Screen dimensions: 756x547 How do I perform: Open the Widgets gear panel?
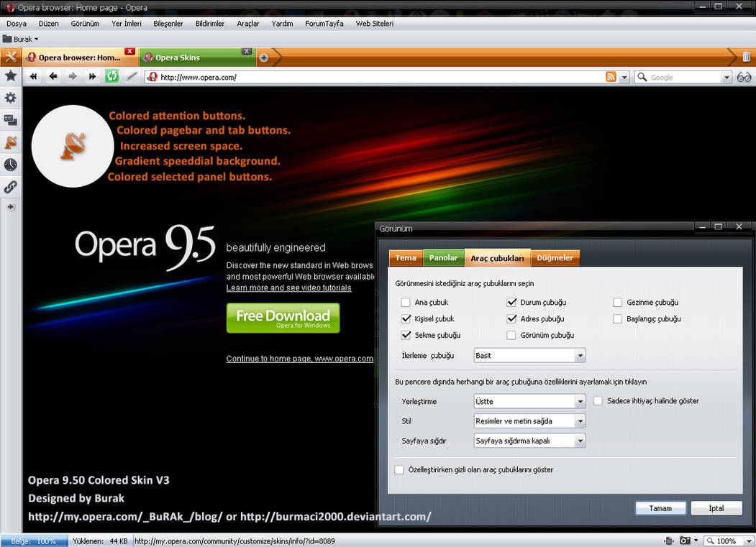coord(11,98)
